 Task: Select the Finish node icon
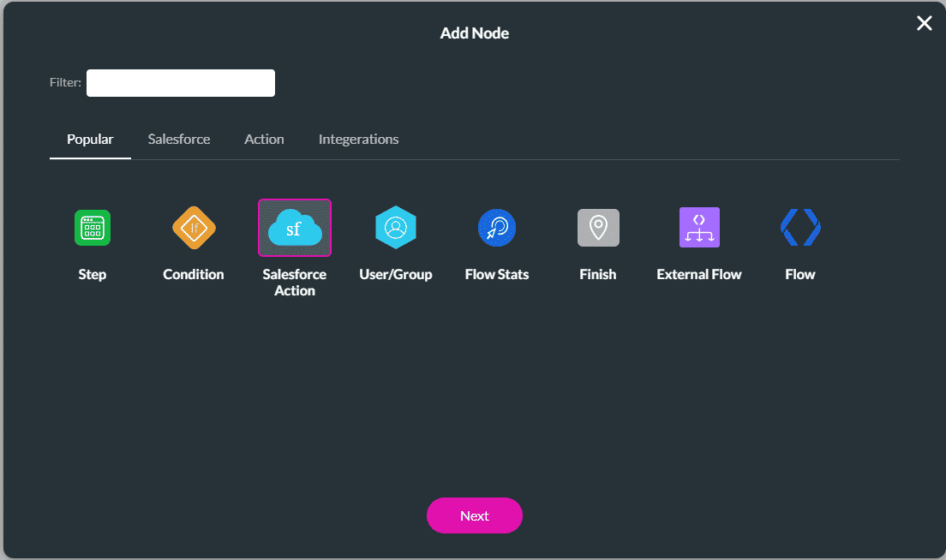(598, 227)
